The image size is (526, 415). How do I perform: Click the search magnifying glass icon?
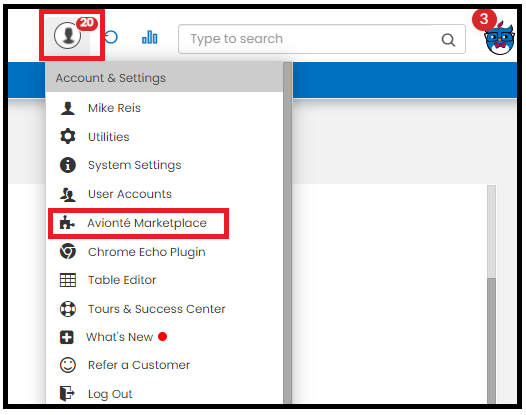pos(448,40)
